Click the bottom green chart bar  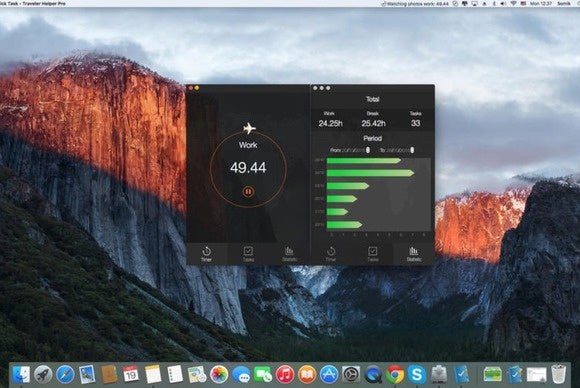click(344, 224)
